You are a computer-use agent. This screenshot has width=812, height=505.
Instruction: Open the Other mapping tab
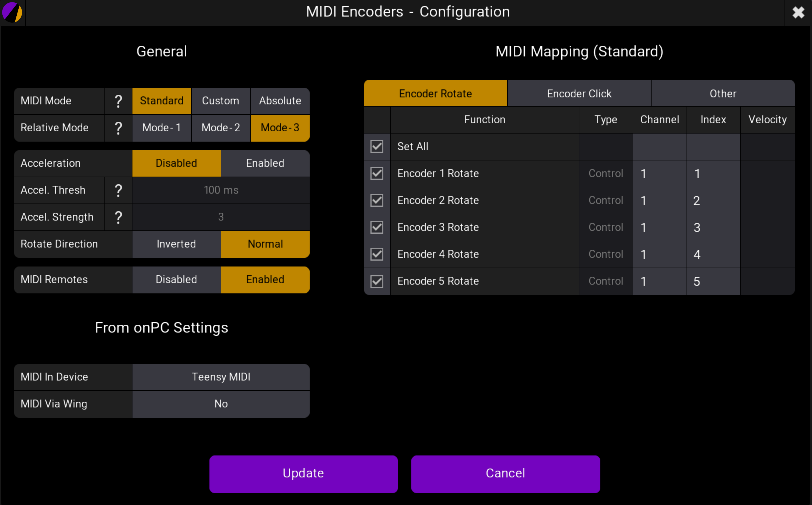[723, 93]
